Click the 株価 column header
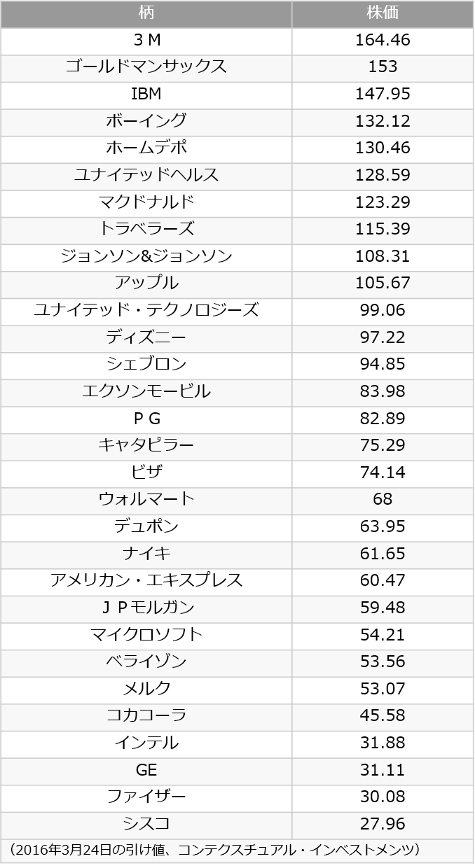Screen dimensions: 475x868 (383, 14)
